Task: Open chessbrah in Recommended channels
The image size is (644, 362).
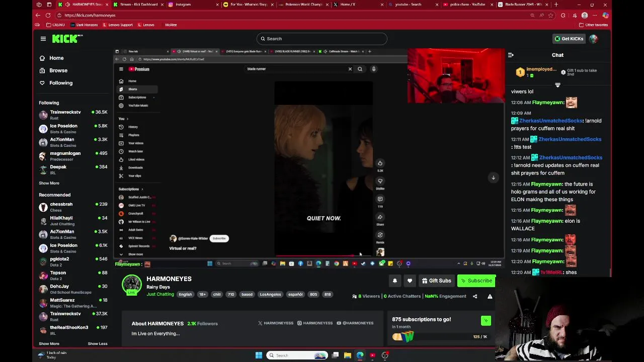Action: coord(73,207)
